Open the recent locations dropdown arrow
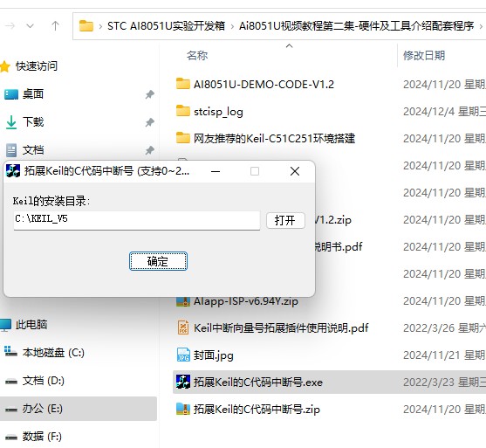 pos(30,25)
